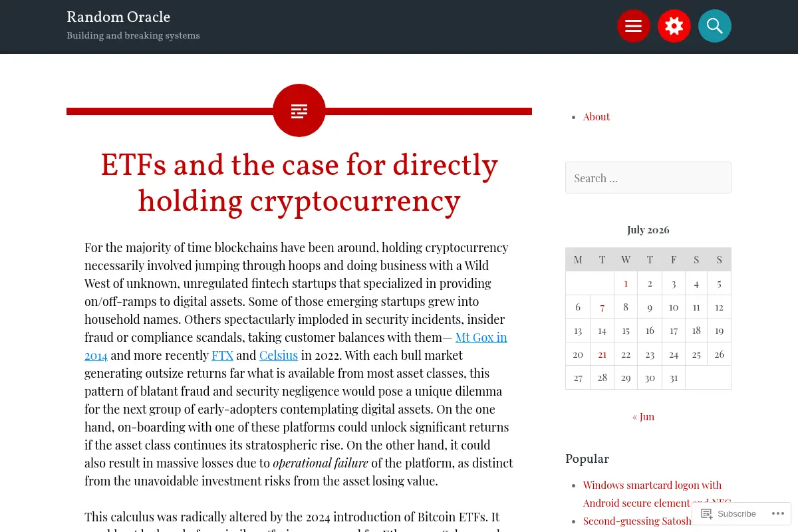The width and height of the screenshot is (798, 532).
Task: Select July 21 in the calendar
Action: coord(602,354)
